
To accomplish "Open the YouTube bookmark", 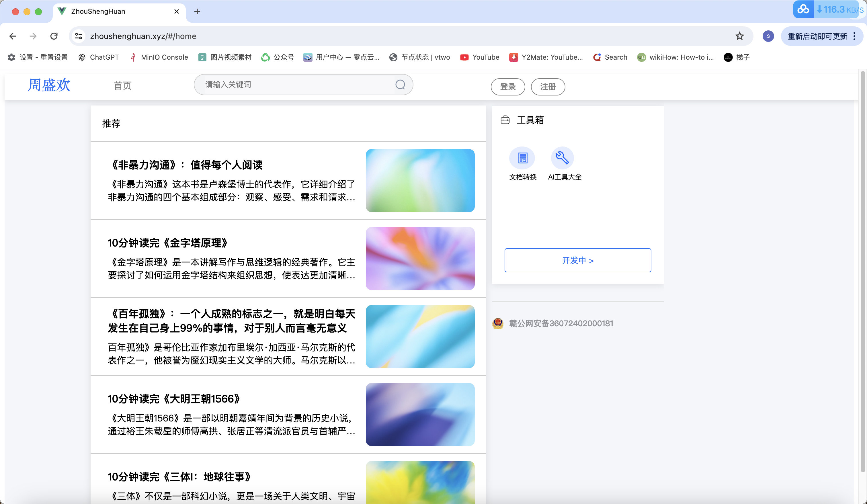I will pyautogui.click(x=479, y=57).
